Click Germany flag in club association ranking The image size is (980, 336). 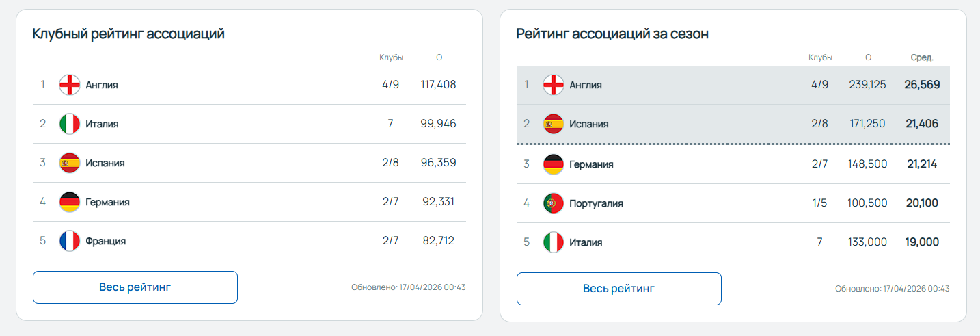click(x=70, y=202)
